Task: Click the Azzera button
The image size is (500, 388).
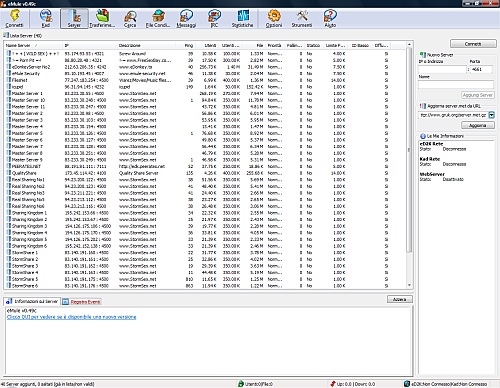Action: tap(400, 299)
